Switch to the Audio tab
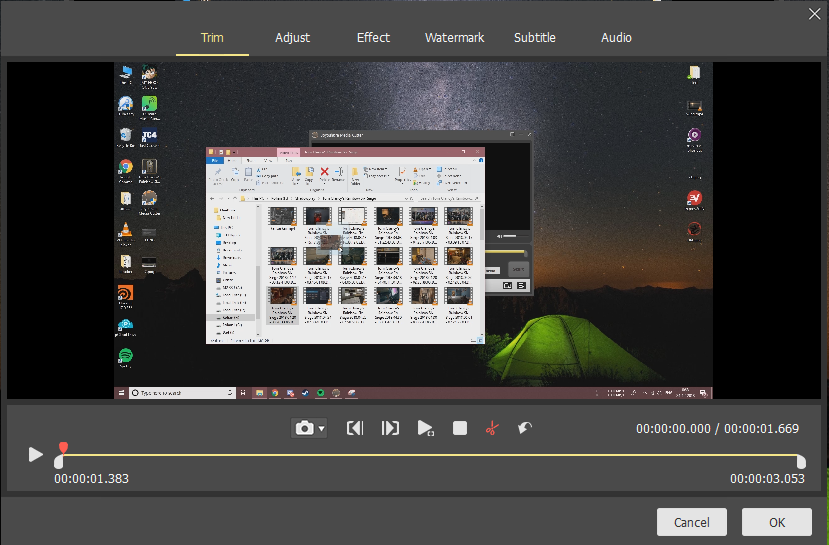The image size is (829, 545). coord(616,37)
